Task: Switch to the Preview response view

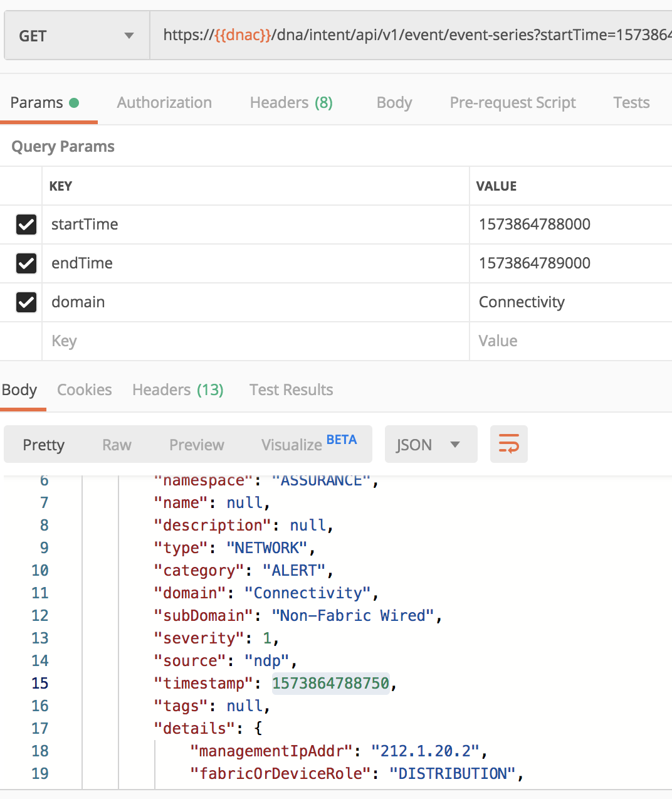Action: pyautogui.click(x=196, y=444)
